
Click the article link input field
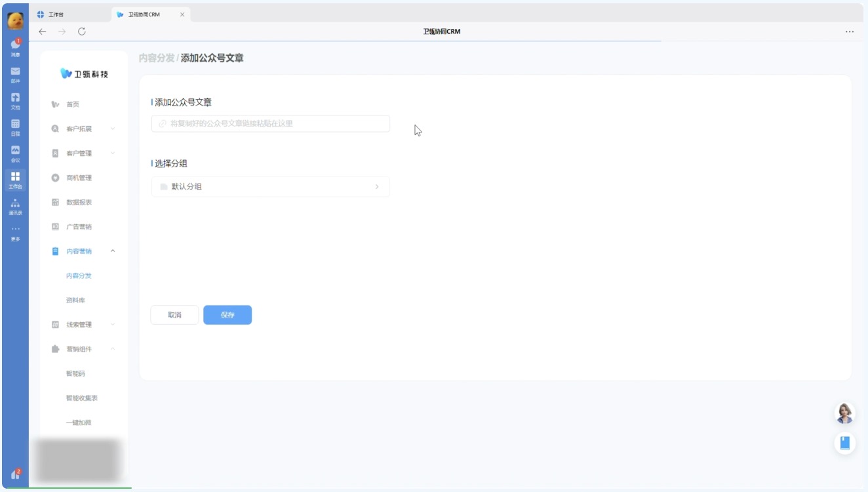270,124
